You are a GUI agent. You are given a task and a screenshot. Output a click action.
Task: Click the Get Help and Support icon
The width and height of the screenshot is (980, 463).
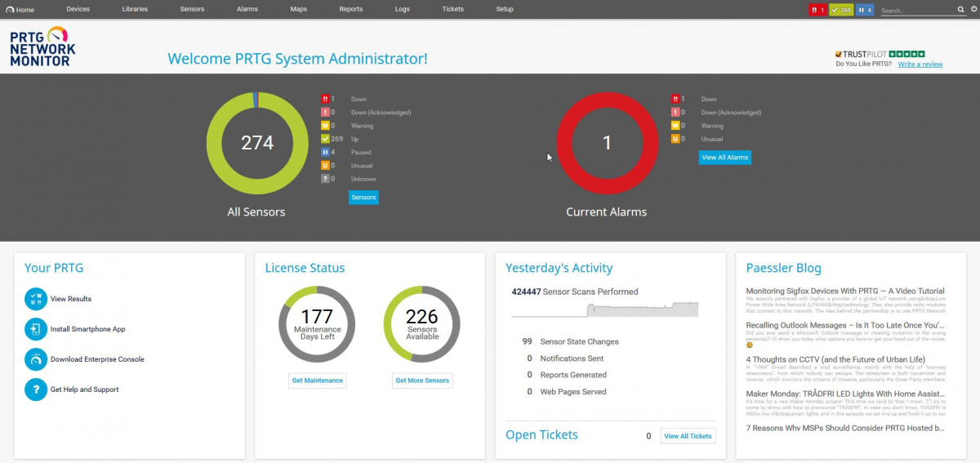pos(36,390)
